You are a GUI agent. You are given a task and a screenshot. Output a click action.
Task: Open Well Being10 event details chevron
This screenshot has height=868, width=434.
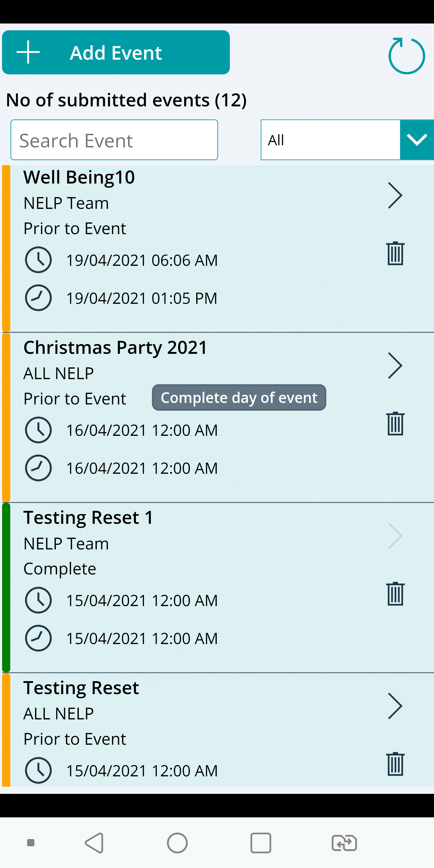point(395,195)
